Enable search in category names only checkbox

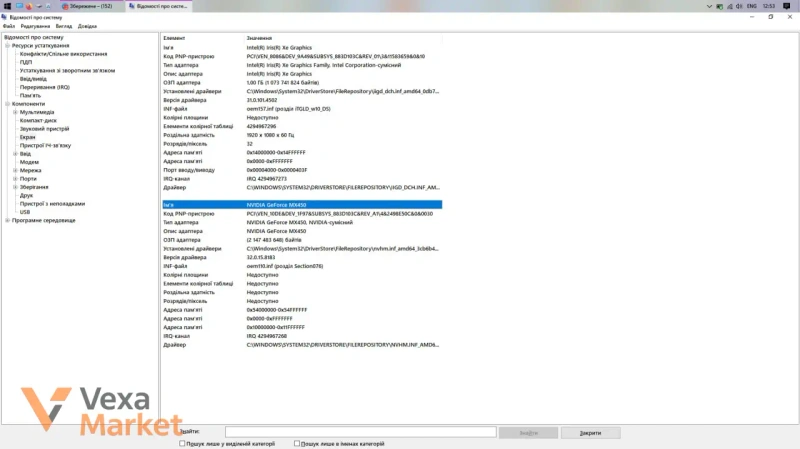(296, 443)
